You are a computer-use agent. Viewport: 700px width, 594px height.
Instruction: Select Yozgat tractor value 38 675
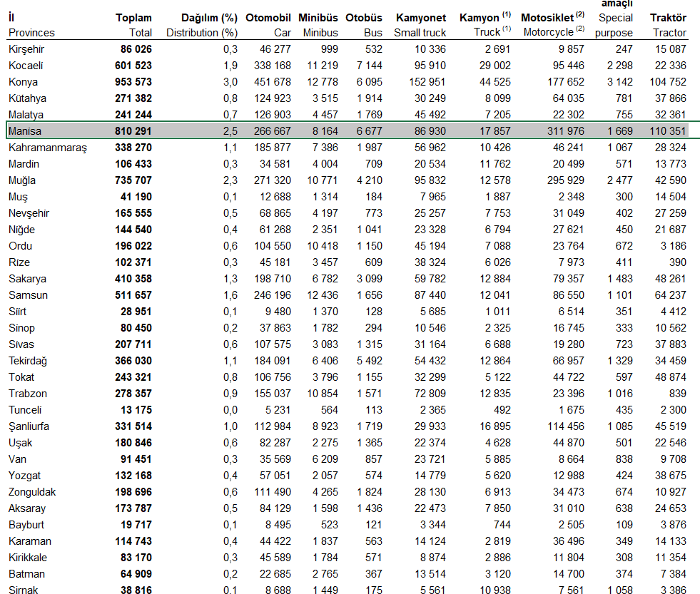tap(671, 476)
